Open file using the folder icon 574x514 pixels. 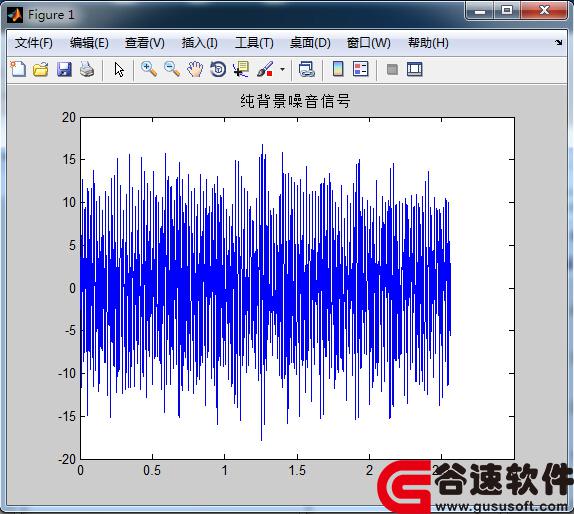point(41,69)
